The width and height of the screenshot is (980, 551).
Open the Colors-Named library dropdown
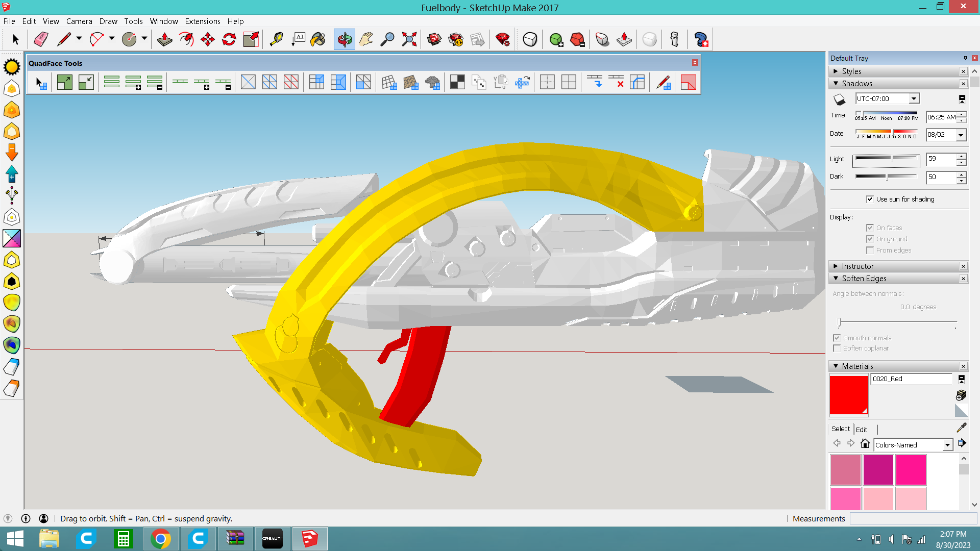(x=947, y=445)
